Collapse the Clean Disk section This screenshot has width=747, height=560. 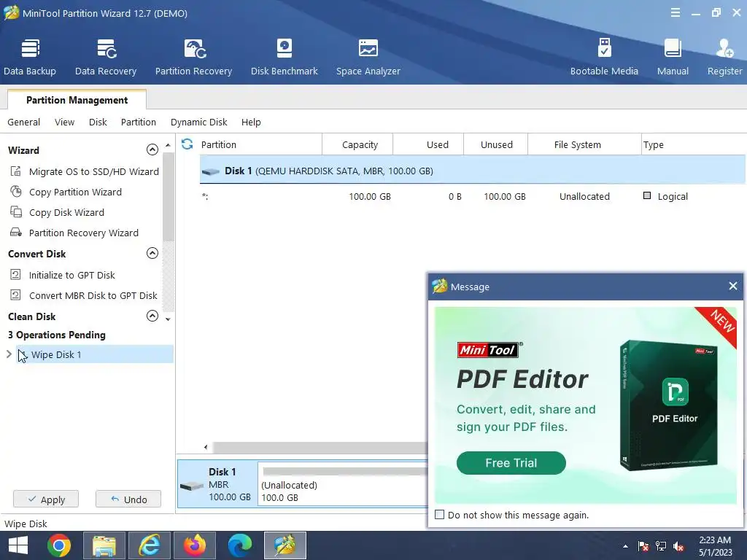[152, 316]
